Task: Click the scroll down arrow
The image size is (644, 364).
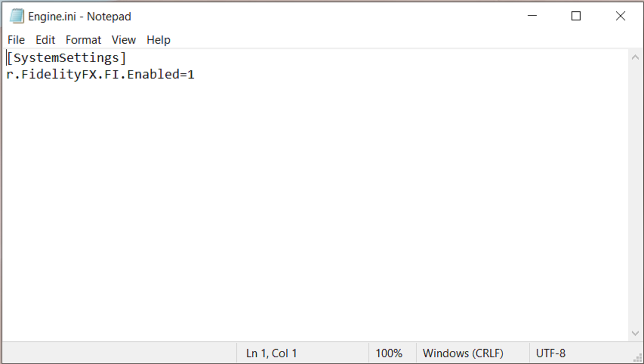Action: (635, 333)
